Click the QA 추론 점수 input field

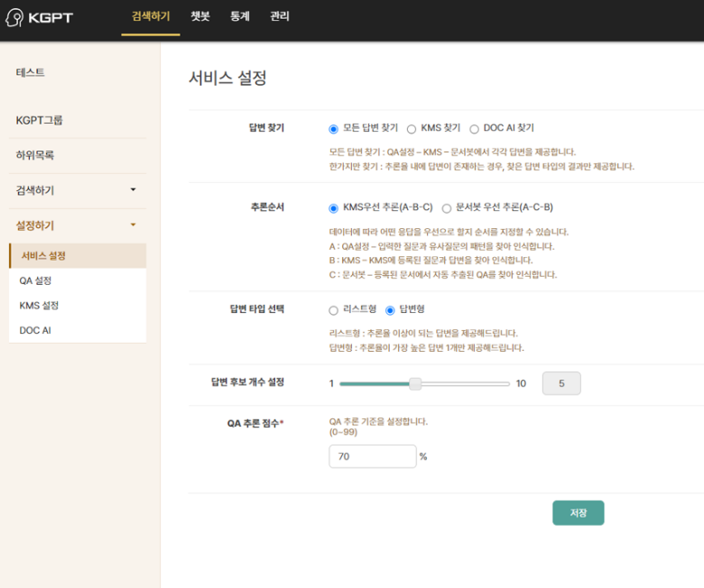pos(373,457)
